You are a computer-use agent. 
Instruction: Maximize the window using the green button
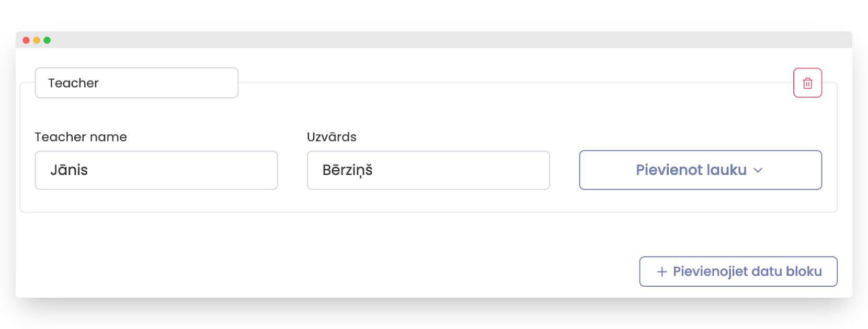(47, 40)
